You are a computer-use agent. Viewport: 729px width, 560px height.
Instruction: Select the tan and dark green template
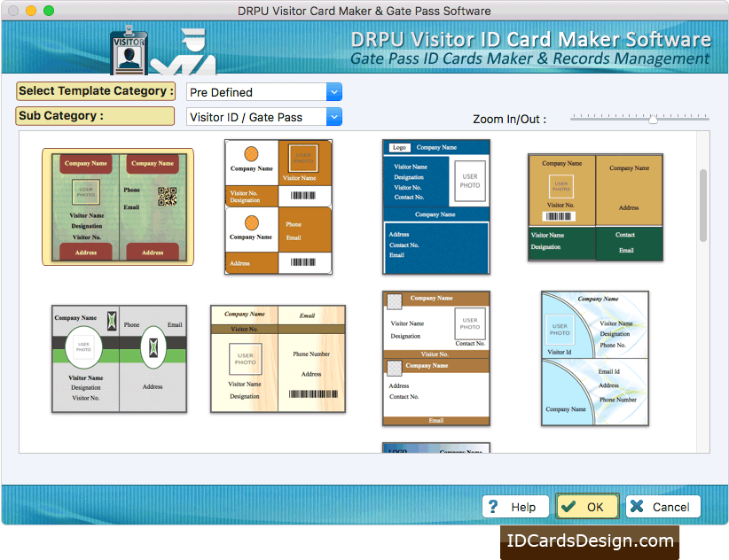click(x=596, y=207)
